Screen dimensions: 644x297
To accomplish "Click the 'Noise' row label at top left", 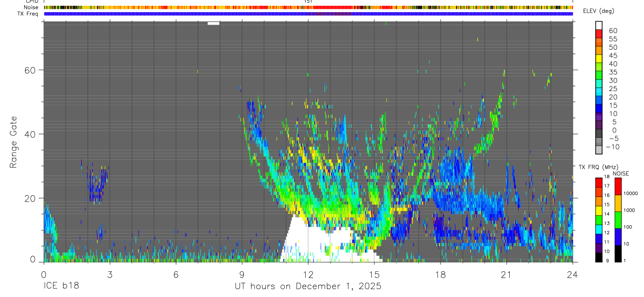I will 31,7.
